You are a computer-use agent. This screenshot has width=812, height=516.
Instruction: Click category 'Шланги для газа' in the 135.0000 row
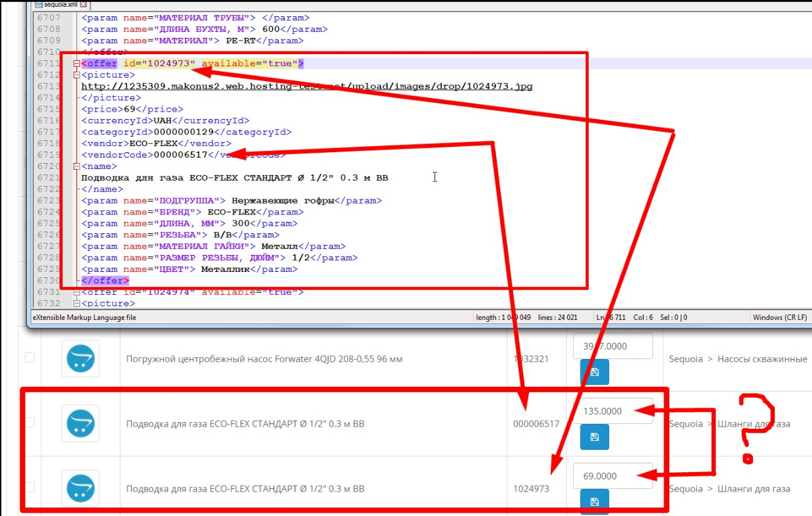pyautogui.click(x=754, y=424)
